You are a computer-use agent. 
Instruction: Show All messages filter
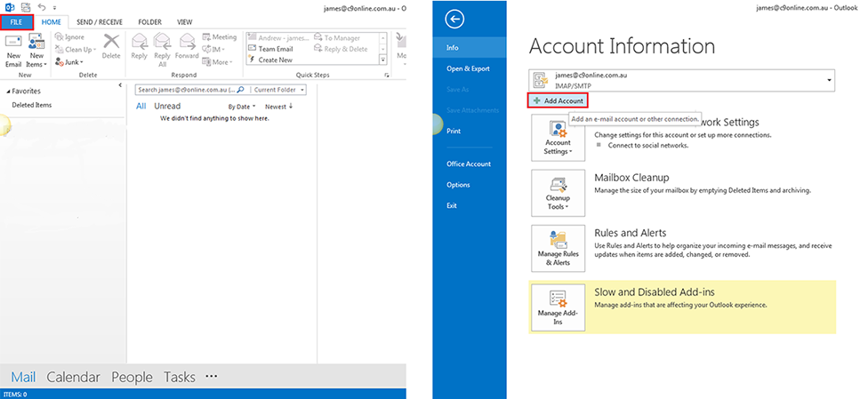point(141,106)
